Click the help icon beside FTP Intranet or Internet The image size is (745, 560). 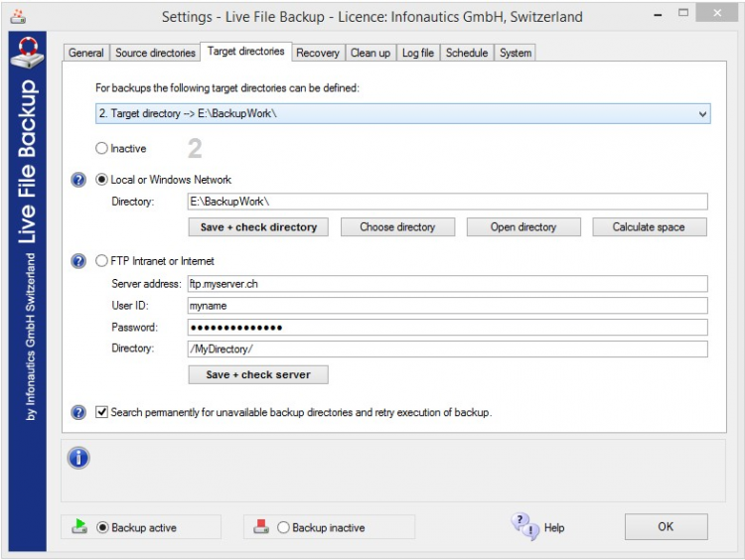[79, 261]
